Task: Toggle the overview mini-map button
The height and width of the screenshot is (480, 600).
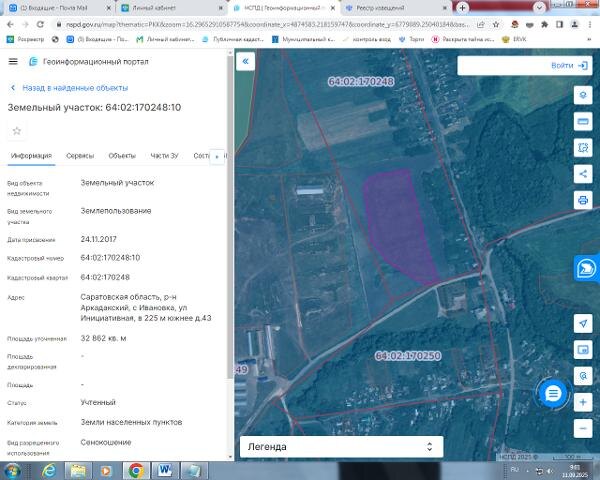Action: [583, 349]
